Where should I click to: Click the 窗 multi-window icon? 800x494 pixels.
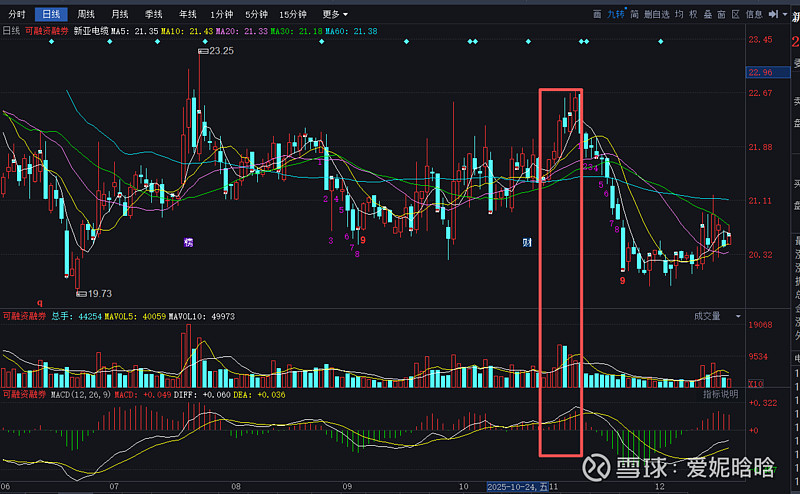pos(721,15)
